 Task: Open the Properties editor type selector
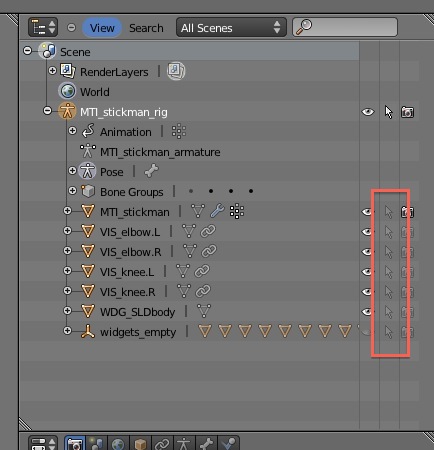43,443
